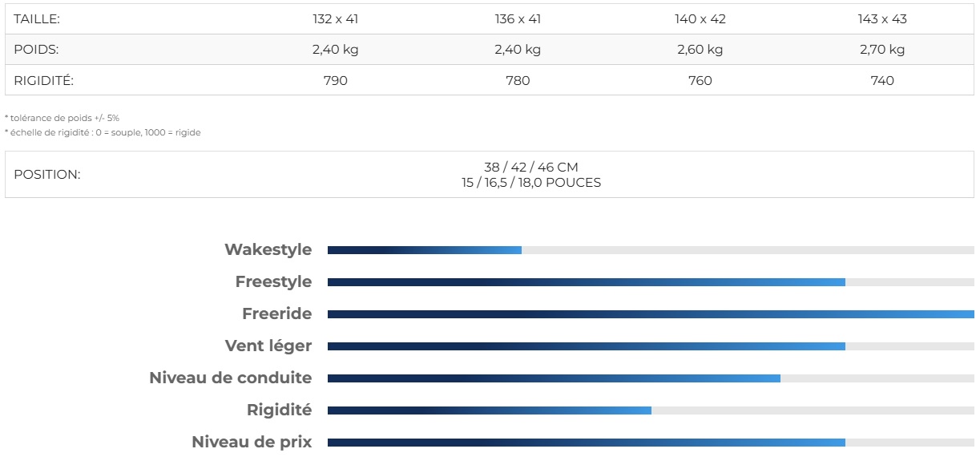This screenshot has height=461, width=980.
Task: Click the Freestyle rating bar
Action: pos(651,282)
